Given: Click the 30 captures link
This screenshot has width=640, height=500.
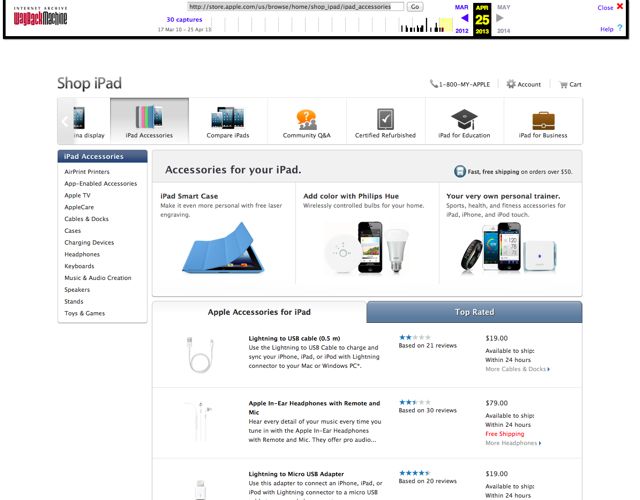Looking at the screenshot, I should click(x=184, y=19).
